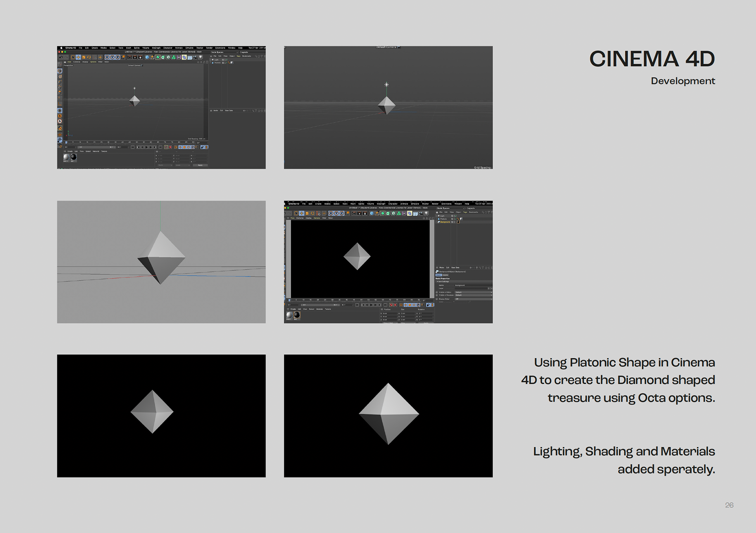Click preview range bar in top-left Cinema 4D window
The width and height of the screenshot is (756, 533).
97,147
